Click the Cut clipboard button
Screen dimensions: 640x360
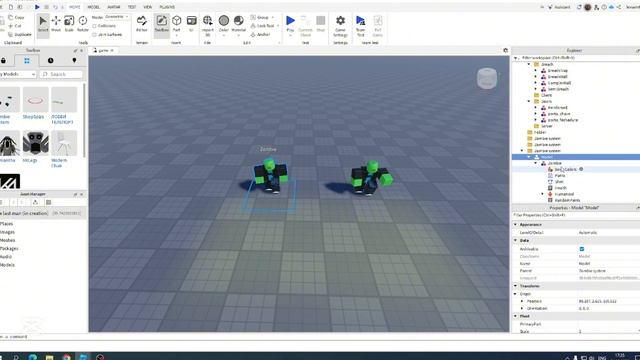[x=15, y=26]
